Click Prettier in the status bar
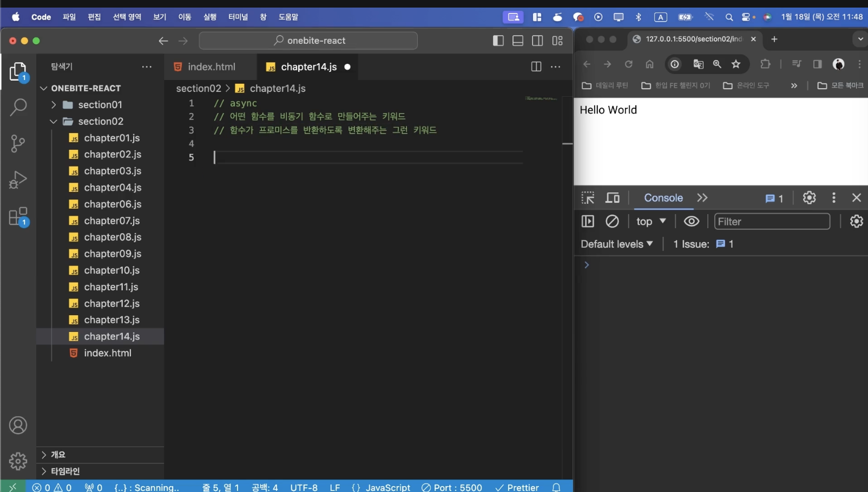Viewport: 868px width, 492px height. tap(517, 487)
